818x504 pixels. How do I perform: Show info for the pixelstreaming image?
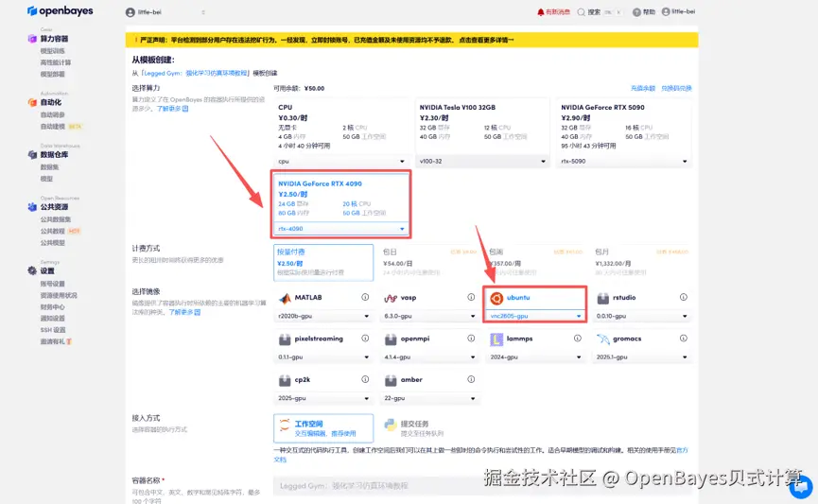[365, 339]
